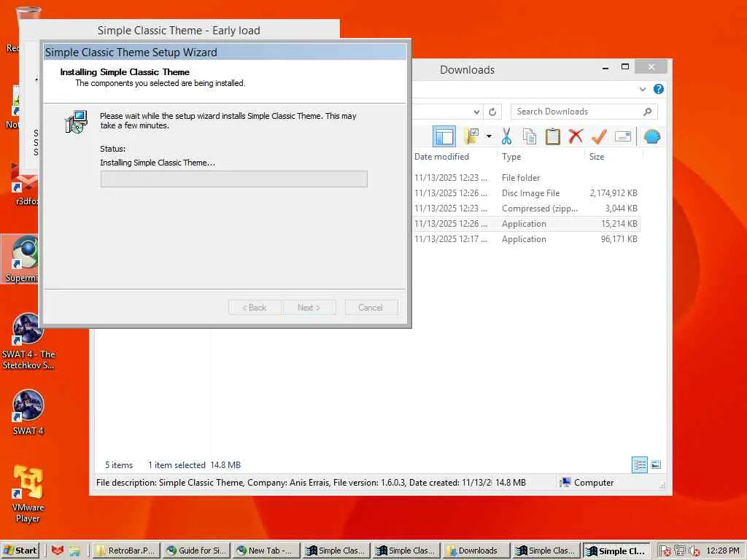Expand the ribbon using the chevron near Help
Screen dimensions: 747x560
point(643,89)
